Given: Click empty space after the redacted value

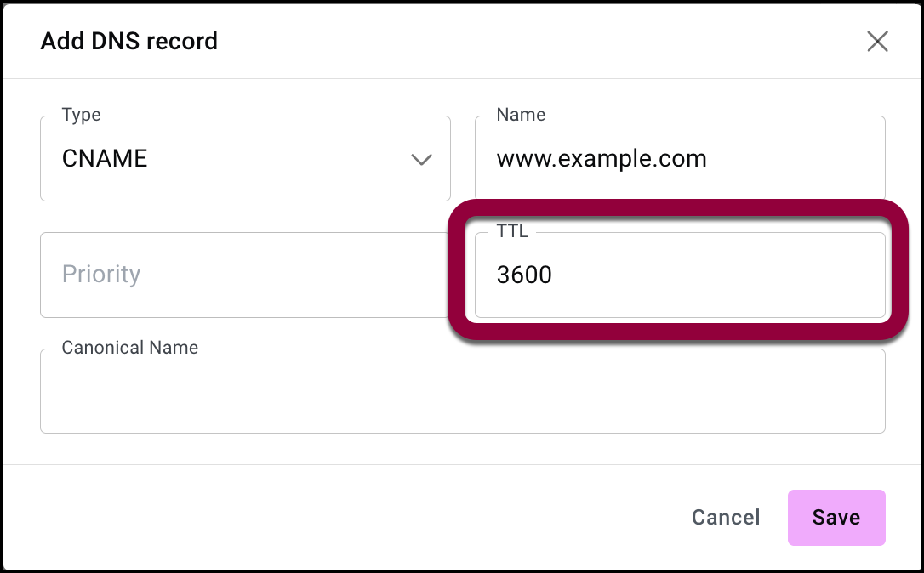Looking at the screenshot, I should (x=553, y=392).
